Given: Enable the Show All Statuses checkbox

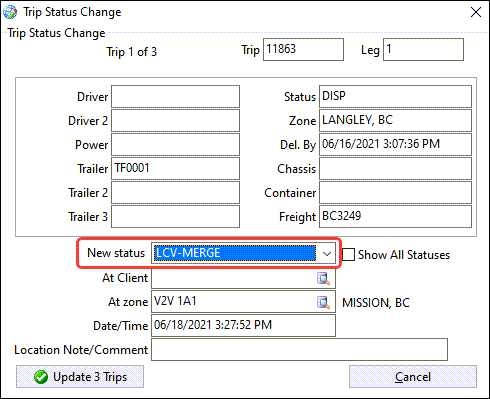Looking at the screenshot, I should click(x=348, y=255).
